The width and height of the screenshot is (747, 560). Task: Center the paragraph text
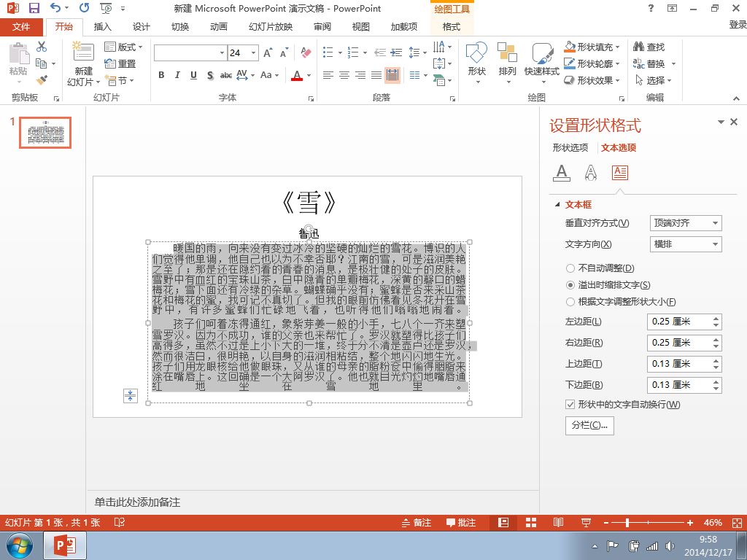(x=344, y=75)
